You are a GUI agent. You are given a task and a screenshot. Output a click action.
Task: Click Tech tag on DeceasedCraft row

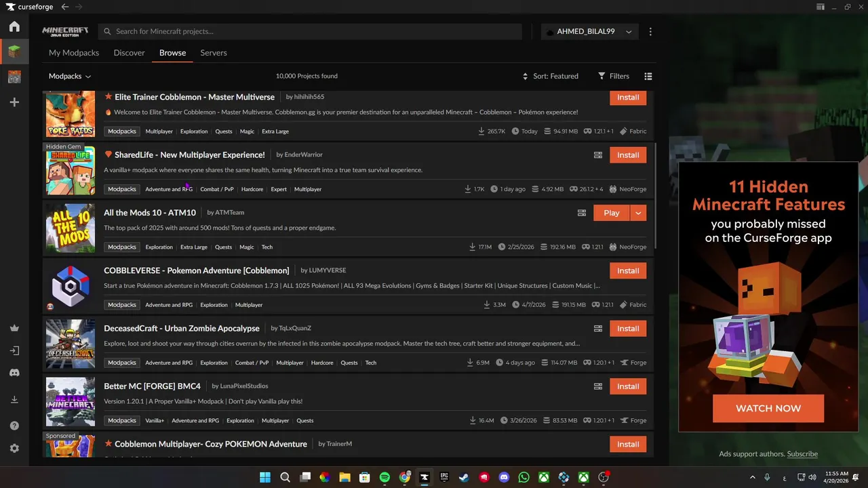371,363
